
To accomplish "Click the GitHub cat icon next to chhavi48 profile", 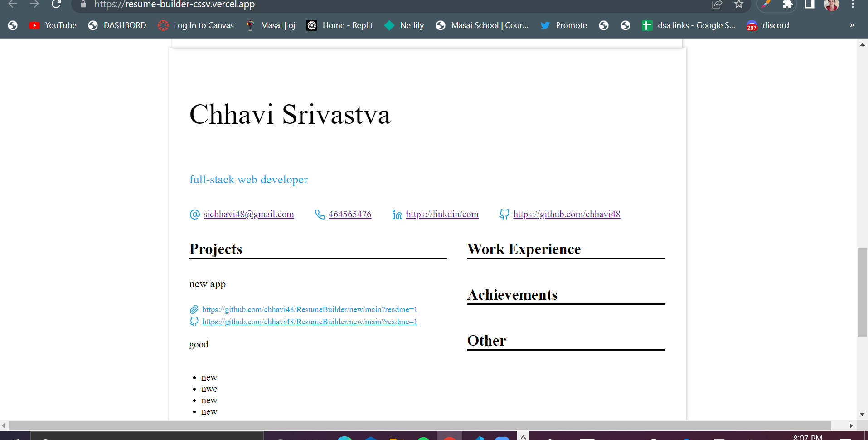I will [x=504, y=214].
